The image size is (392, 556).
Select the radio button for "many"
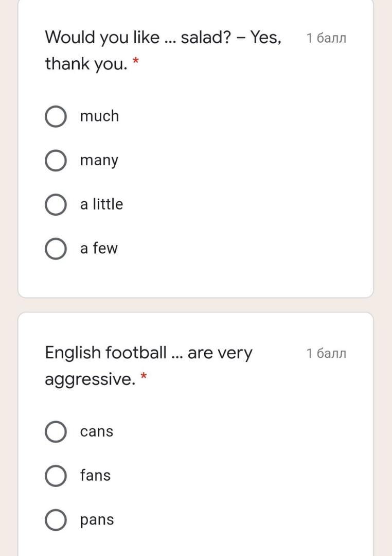pyautogui.click(x=56, y=161)
